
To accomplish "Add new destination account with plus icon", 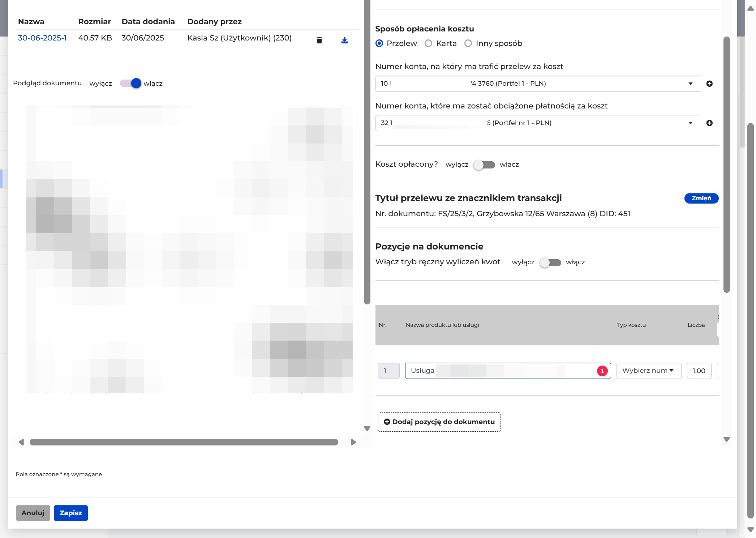I will (709, 84).
